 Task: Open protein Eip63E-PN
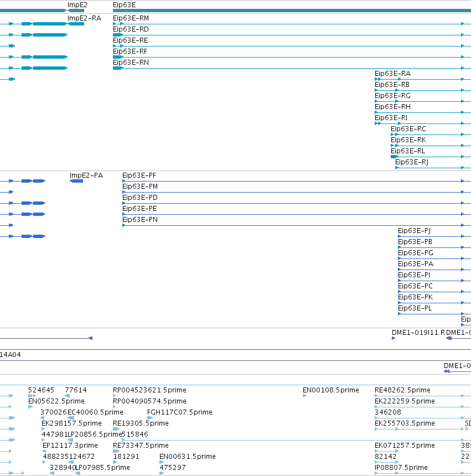[x=140, y=220]
